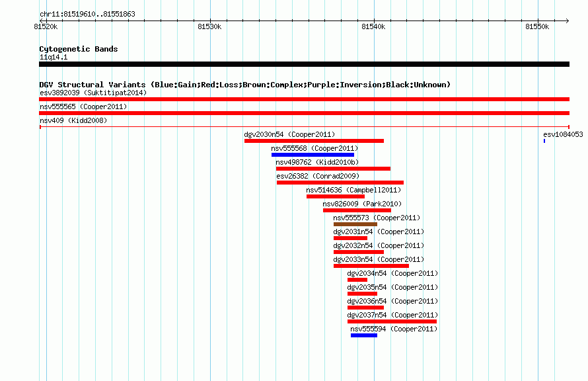588x381 pixels.
Task: Click nsv555573 (Cooper2011) complex variant label
Action: [x=377, y=218]
